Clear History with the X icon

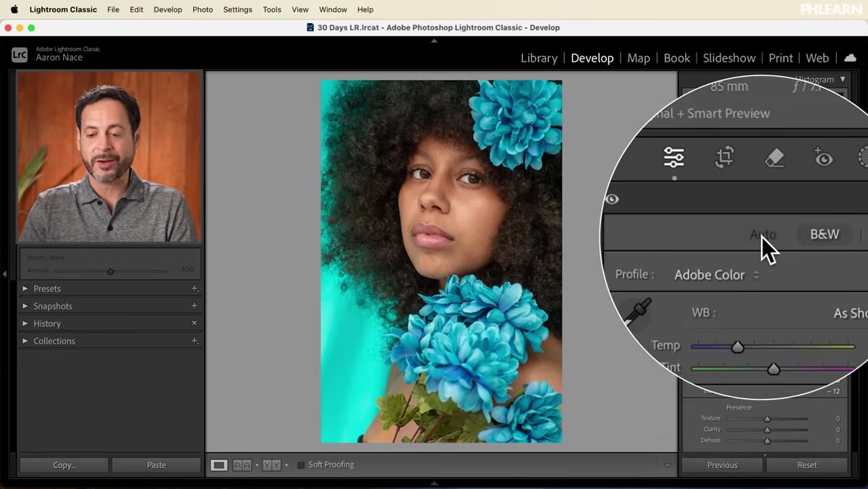(x=194, y=323)
